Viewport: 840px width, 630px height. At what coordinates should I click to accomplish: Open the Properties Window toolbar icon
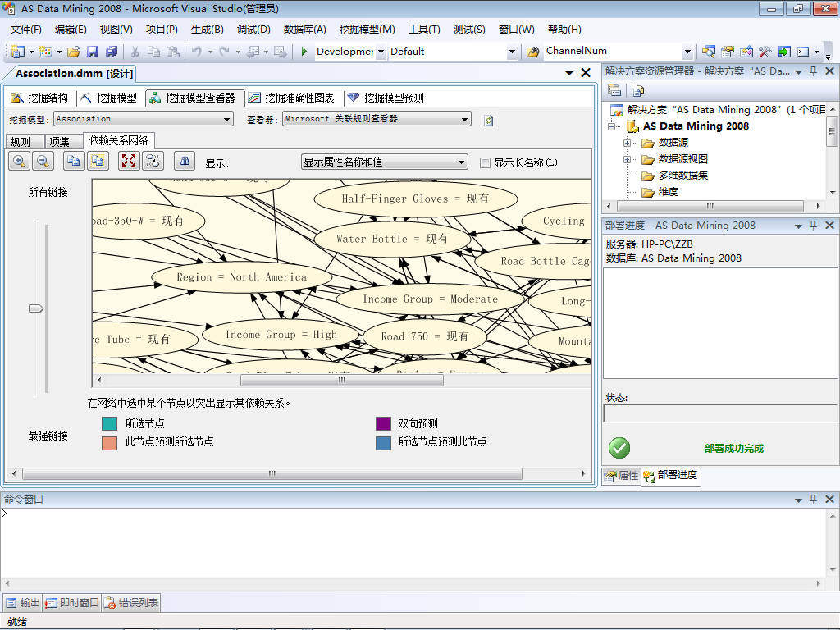727,52
